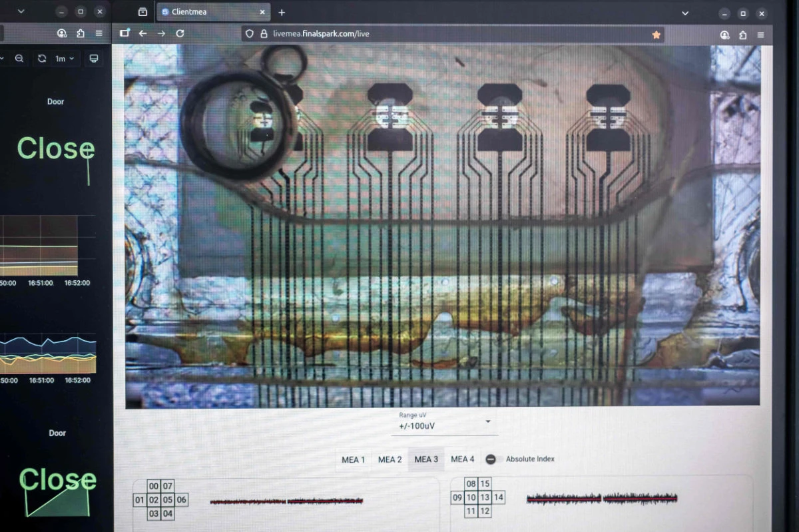799x532 pixels.
Task: Select electrode cell 11
Action: tap(471, 511)
